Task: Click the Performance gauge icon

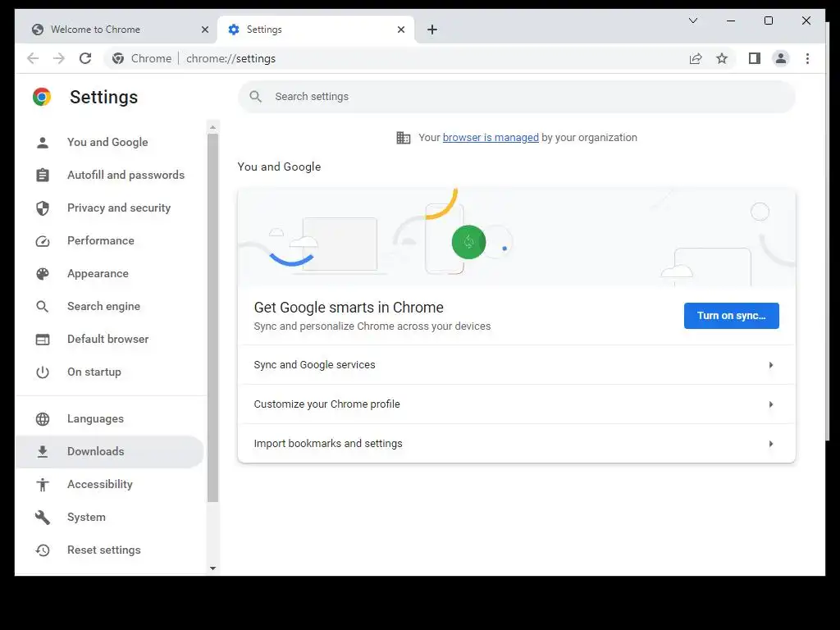Action: point(43,241)
